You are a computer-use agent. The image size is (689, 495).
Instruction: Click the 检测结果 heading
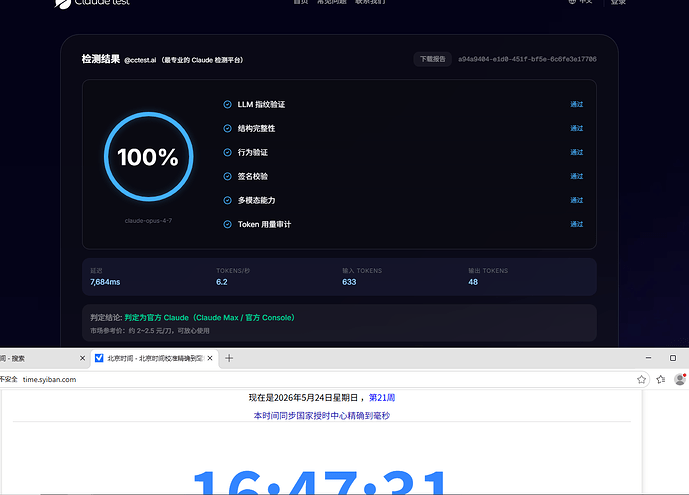click(x=101, y=59)
